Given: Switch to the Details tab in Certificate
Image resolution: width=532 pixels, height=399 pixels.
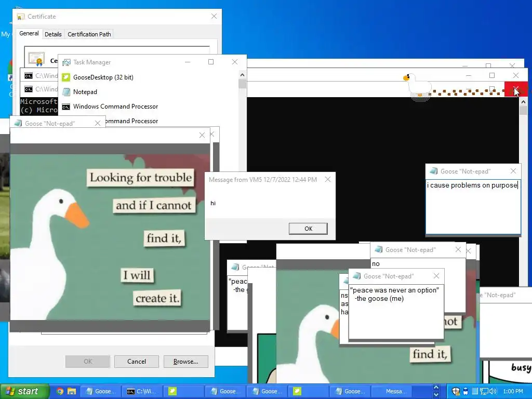Looking at the screenshot, I should pyautogui.click(x=53, y=34).
